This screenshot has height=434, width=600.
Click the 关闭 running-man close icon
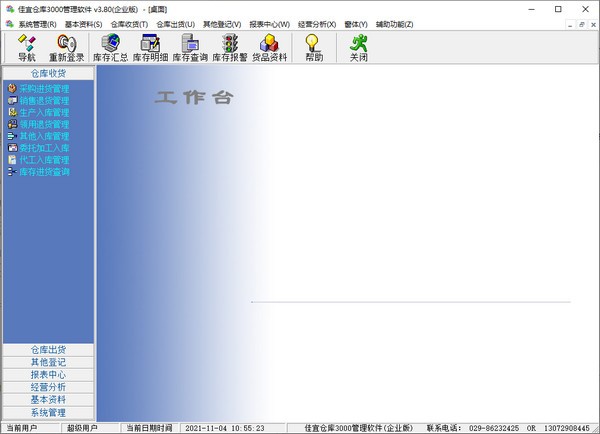coord(357,47)
